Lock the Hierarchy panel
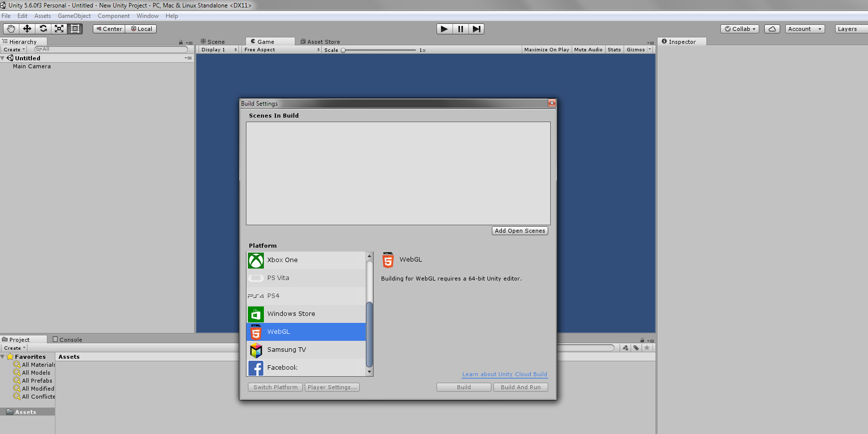868x434 pixels. pyautogui.click(x=181, y=42)
